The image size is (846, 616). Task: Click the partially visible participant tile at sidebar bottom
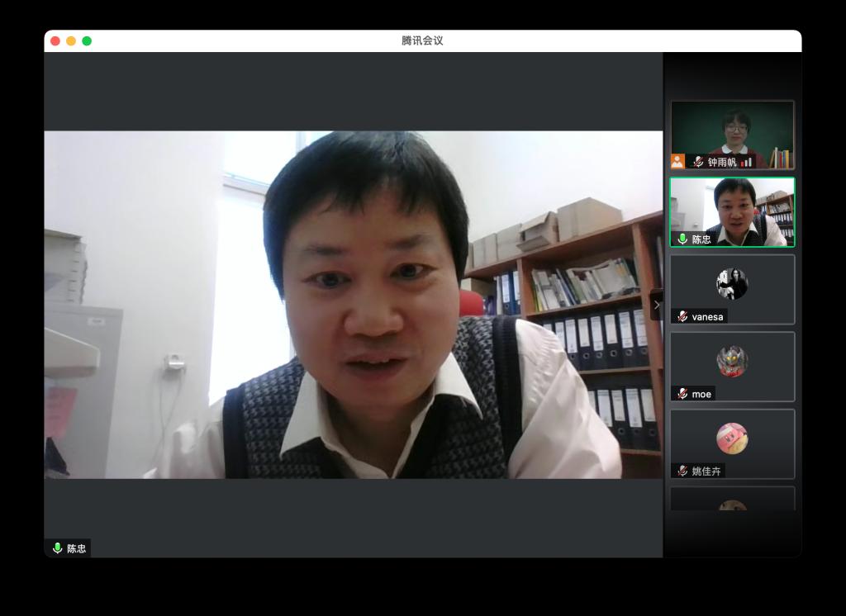coord(732,500)
